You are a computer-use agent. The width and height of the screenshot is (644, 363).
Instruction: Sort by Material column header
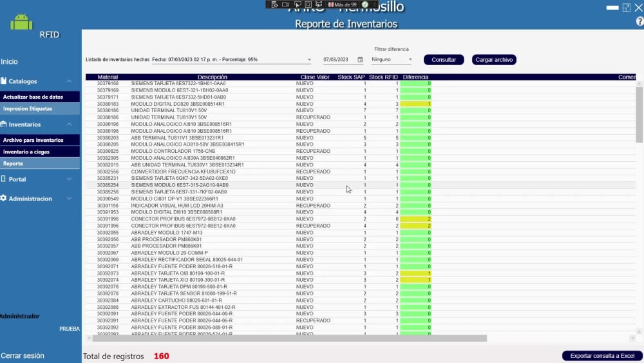(108, 77)
